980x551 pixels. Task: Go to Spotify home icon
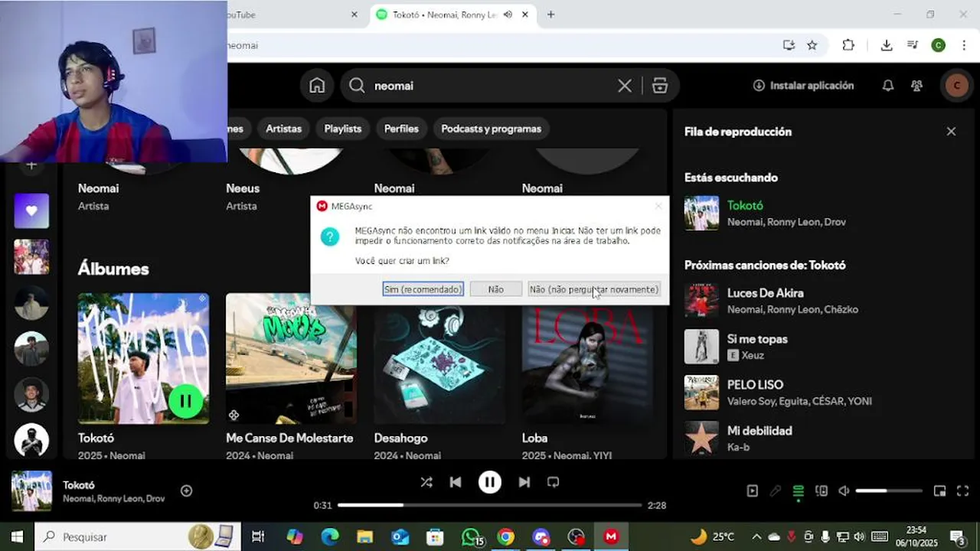point(317,86)
